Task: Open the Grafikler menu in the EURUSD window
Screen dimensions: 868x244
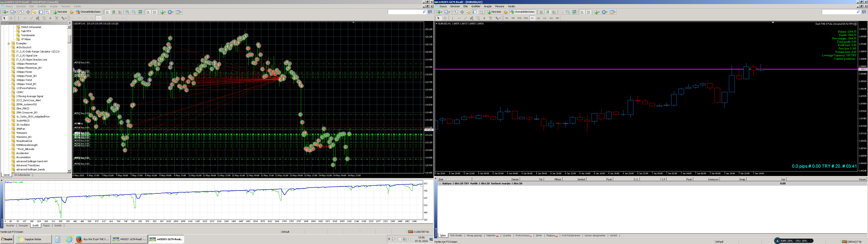Action: [476, 6]
